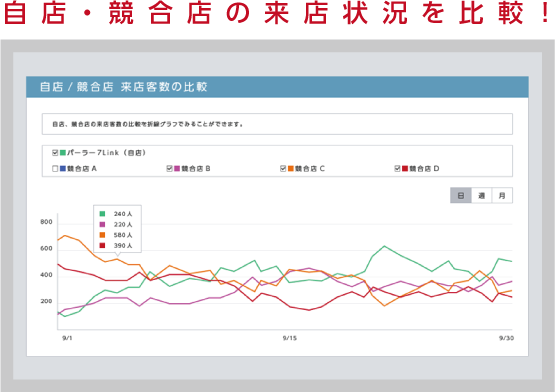Toggle the 競合店 D checkbox
Image resolution: width=555 pixels, height=392 pixels.
pos(397,169)
